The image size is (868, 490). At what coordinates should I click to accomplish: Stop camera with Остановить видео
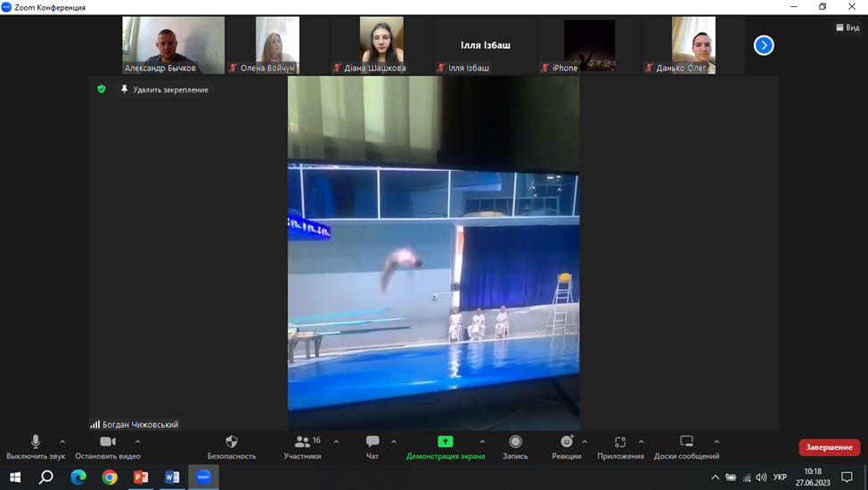(x=108, y=442)
